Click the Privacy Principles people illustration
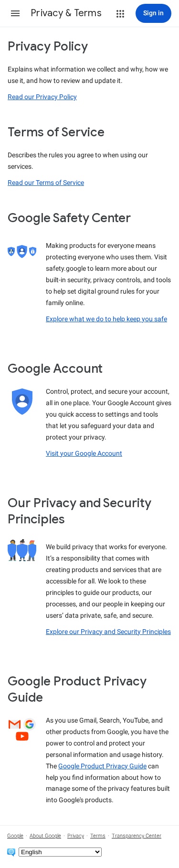The image size is (179, 868). tap(22, 550)
